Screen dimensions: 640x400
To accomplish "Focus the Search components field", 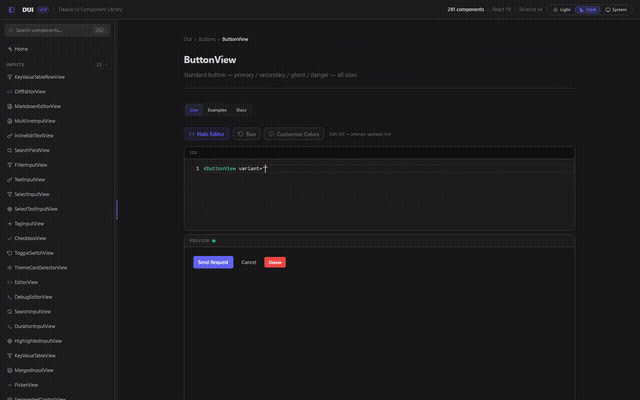I will tap(57, 30).
